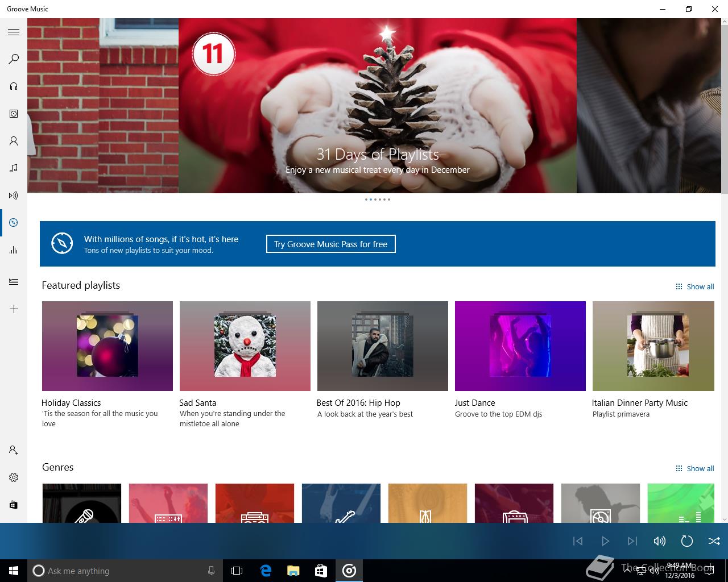This screenshot has width=728, height=582.
Task: Open the dark blue guitar genre tile
Action: tap(341, 503)
